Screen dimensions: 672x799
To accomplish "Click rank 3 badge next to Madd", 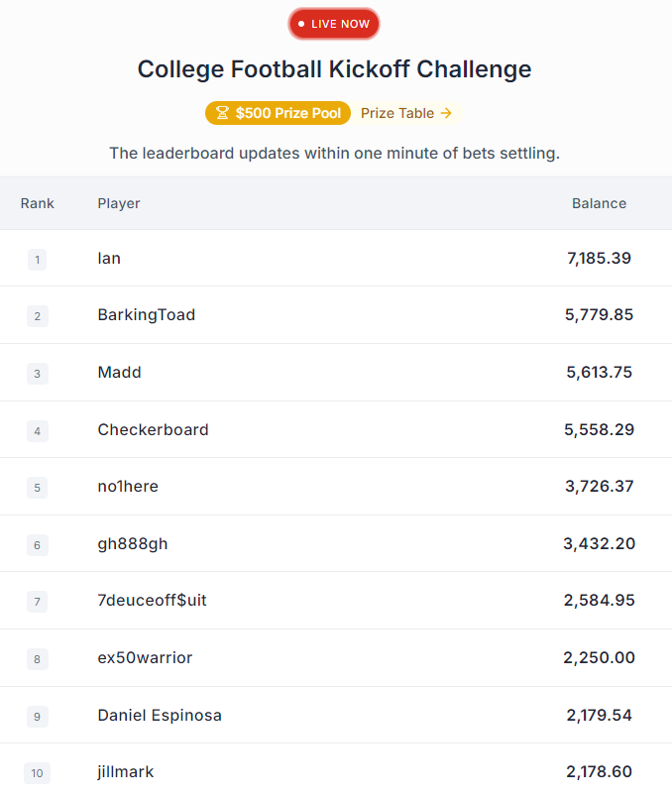I will tap(38, 374).
